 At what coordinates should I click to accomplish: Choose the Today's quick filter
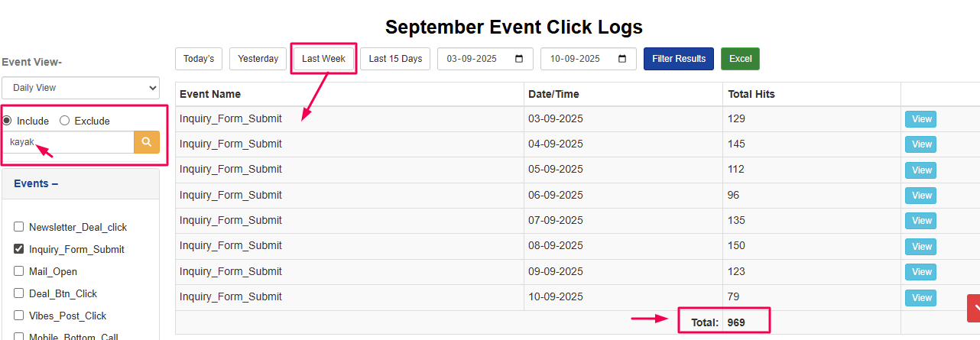(199, 59)
